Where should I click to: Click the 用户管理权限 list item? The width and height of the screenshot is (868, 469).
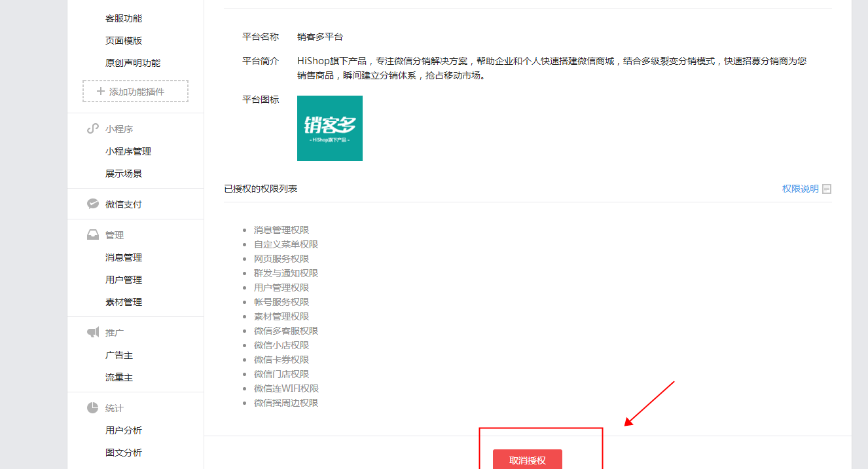[x=281, y=288]
